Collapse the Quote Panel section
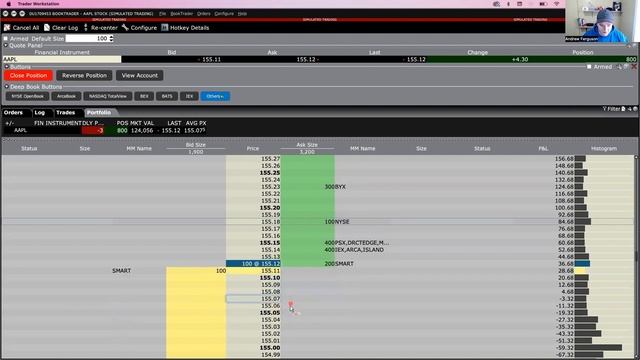The width and height of the screenshot is (640, 360). 6,45
